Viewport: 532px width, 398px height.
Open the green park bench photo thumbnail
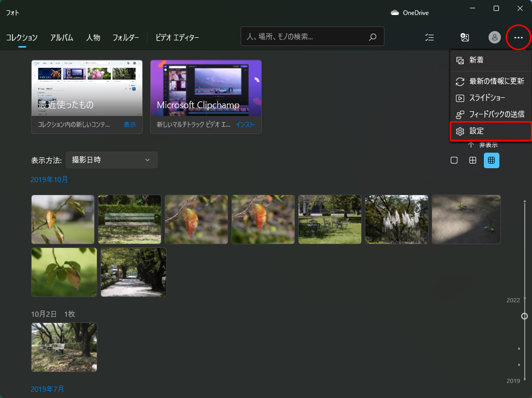click(129, 219)
